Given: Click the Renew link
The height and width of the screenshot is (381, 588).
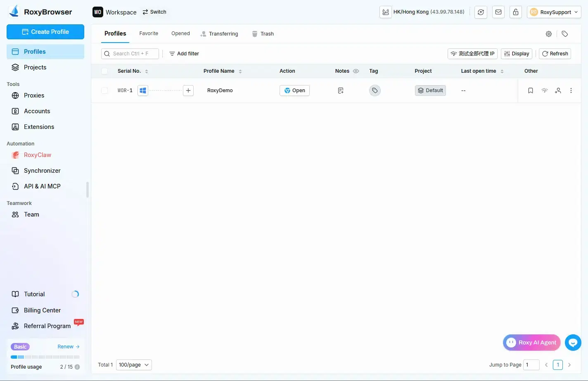Looking at the screenshot, I should [68, 347].
